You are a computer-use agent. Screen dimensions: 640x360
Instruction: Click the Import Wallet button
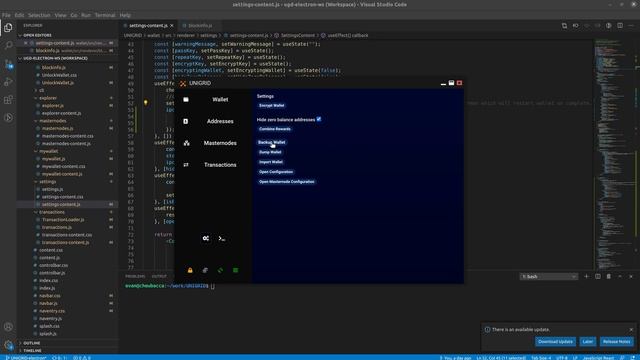(x=271, y=162)
